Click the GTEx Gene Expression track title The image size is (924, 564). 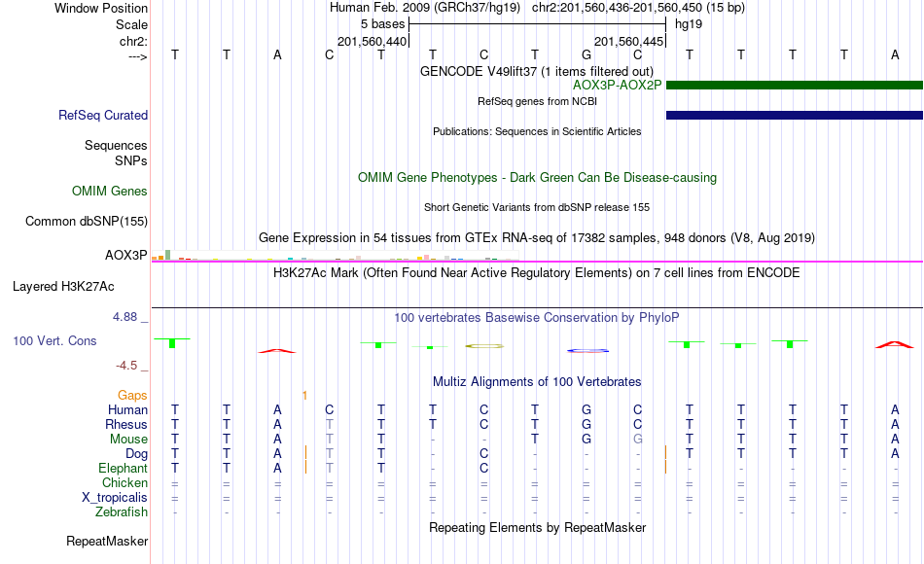pos(537,238)
